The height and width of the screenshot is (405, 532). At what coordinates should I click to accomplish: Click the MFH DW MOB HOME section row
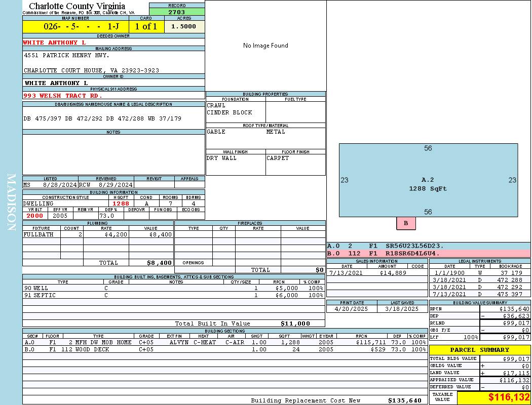225,343
